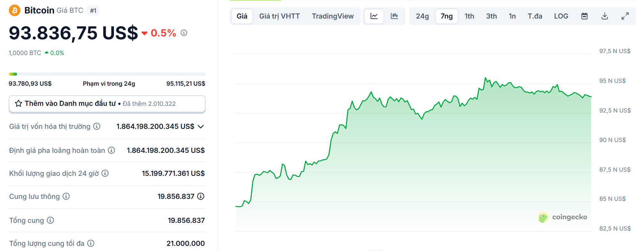
Task: Open info icon beside Tổng cung
Action: [x=50, y=220]
